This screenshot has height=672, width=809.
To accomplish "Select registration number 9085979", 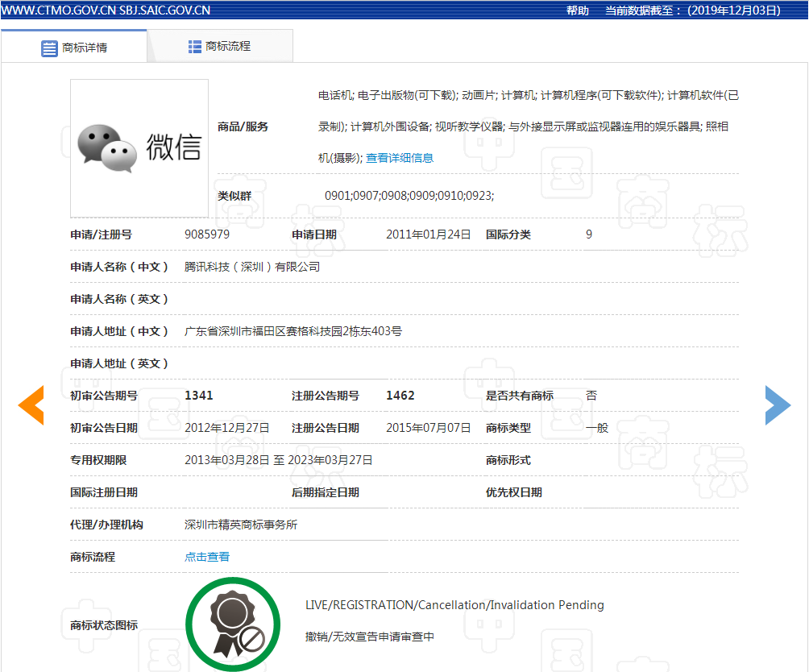I will click(x=207, y=234).
